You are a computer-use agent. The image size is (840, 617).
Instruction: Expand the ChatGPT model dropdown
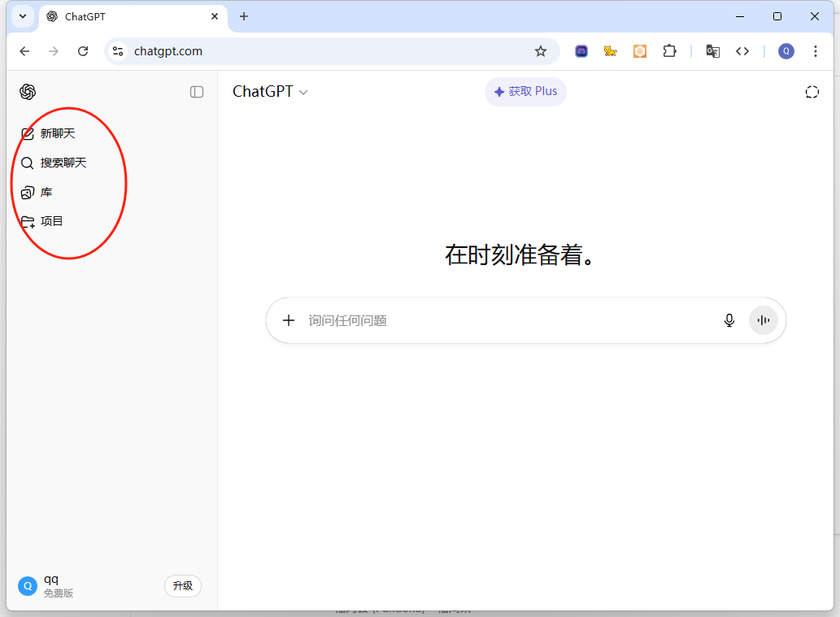[270, 92]
